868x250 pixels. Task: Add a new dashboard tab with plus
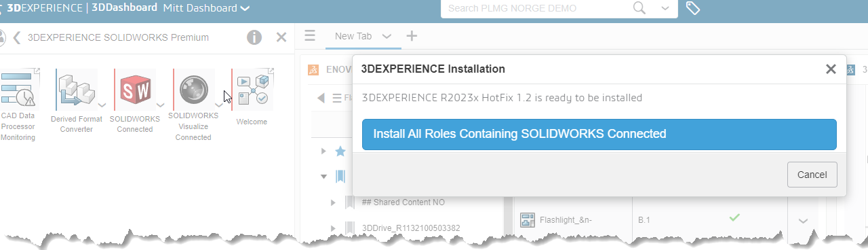(x=411, y=36)
